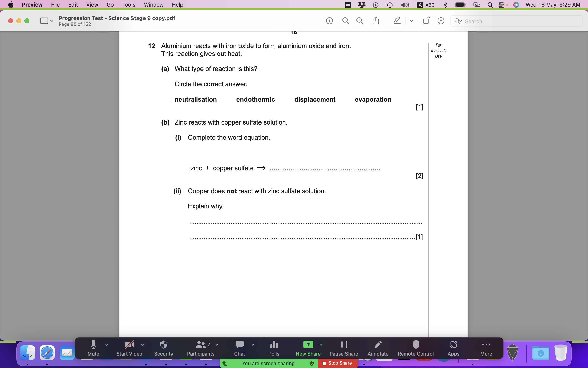This screenshot has width=588, height=368.
Task: Mute the microphone in Zoom
Action: pos(93,348)
